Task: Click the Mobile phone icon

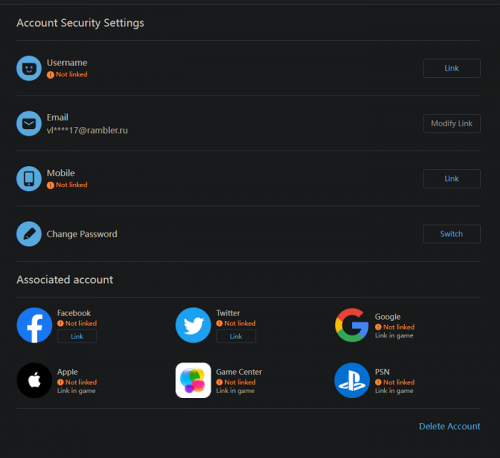Action: (29, 179)
